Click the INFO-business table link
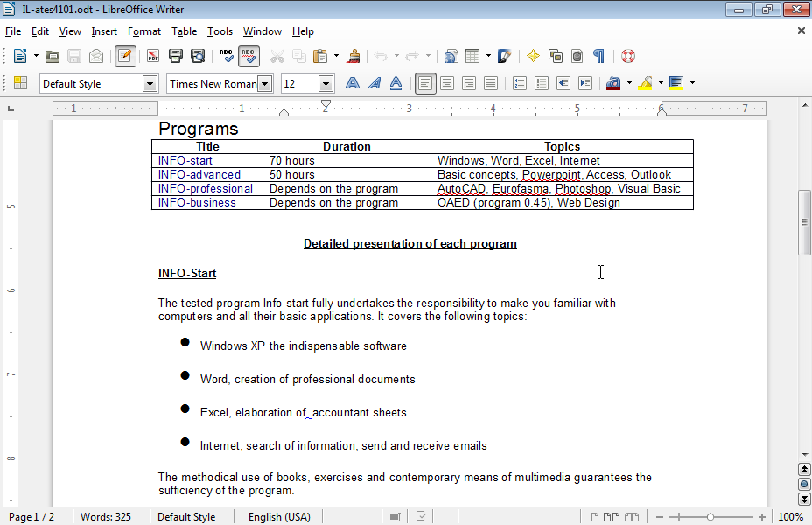Viewport: 812px width, 525px height. coord(197,202)
